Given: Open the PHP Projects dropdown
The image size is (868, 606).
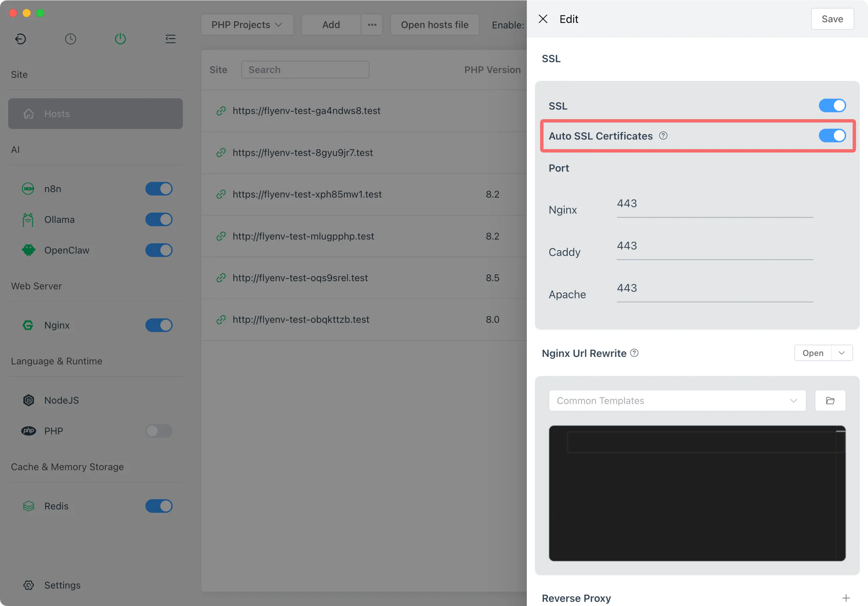Looking at the screenshot, I should click(247, 25).
